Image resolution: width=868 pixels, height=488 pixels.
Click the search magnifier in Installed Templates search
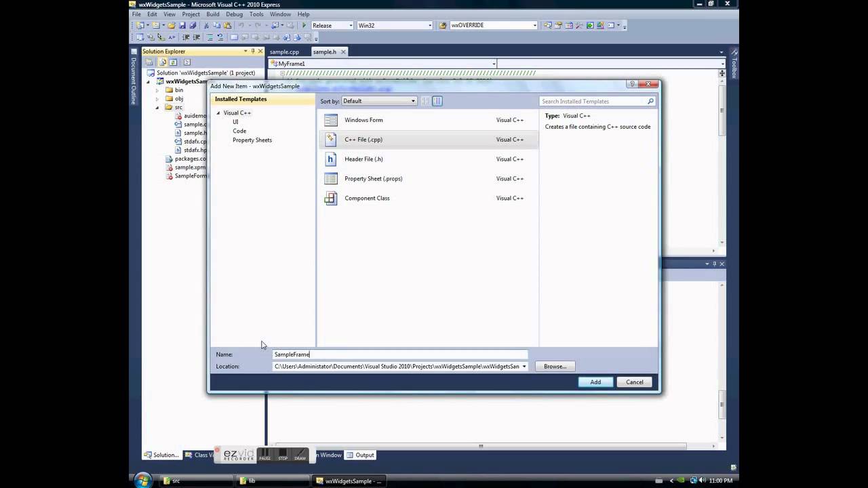tap(650, 102)
